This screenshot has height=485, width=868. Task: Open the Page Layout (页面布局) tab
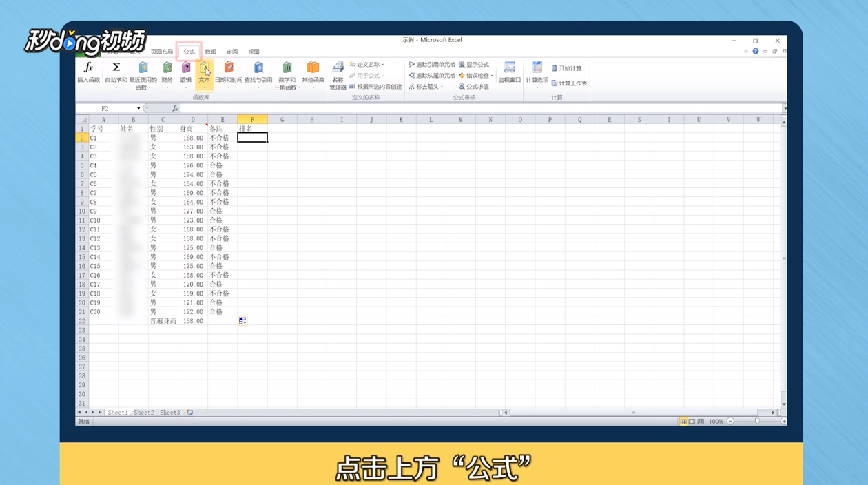tap(163, 52)
